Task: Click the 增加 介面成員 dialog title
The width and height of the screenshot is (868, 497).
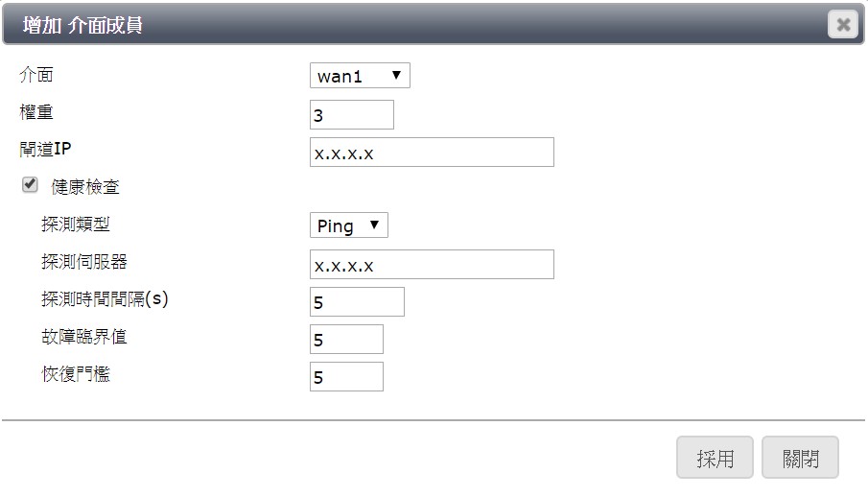Action: (82, 26)
